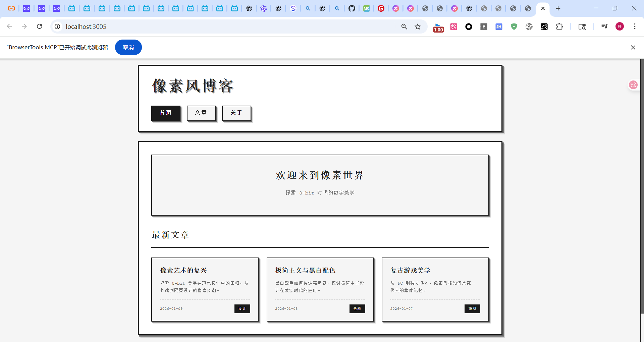This screenshot has width=644, height=342.
Task: Open the 关于 navigation button
Action: (236, 113)
